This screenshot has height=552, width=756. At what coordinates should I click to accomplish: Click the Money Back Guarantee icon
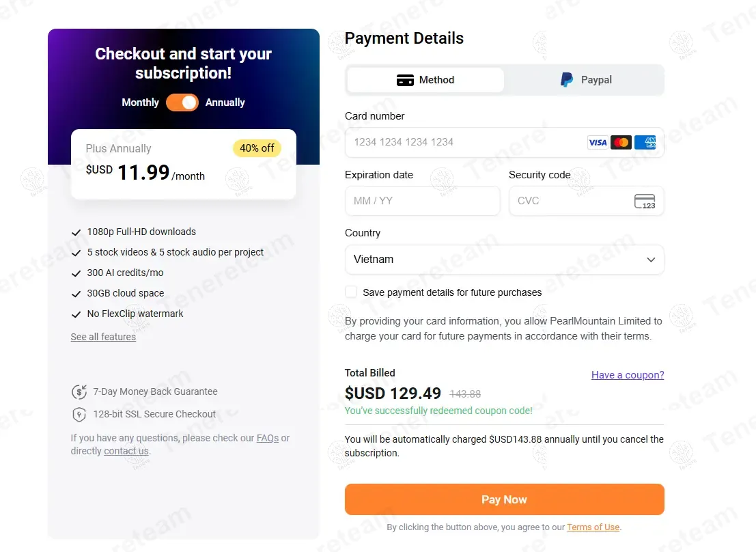pyautogui.click(x=79, y=392)
